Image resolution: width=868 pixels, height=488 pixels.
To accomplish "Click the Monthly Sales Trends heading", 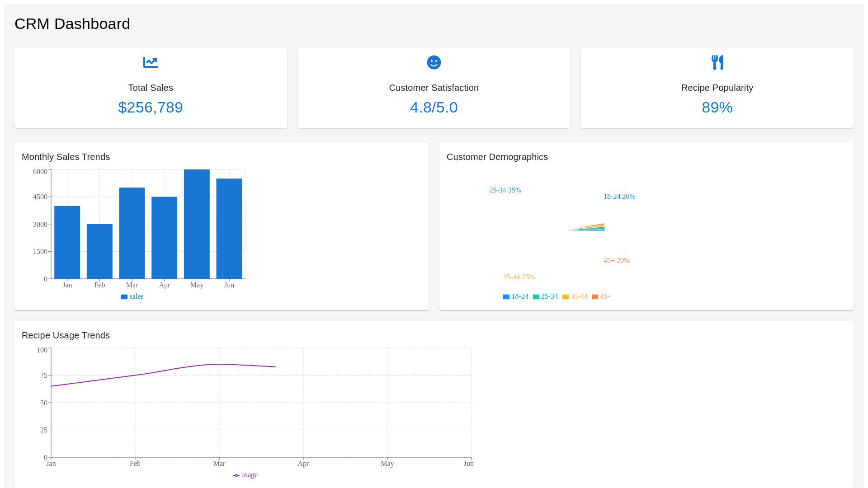I will [66, 157].
